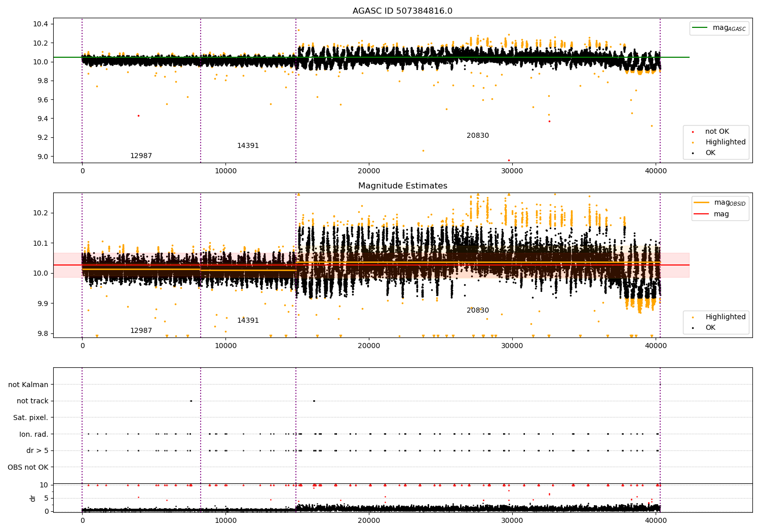This screenshot has width=760, height=532.
Task: Click 'not OK' entry in top legend
Action: [x=717, y=132]
